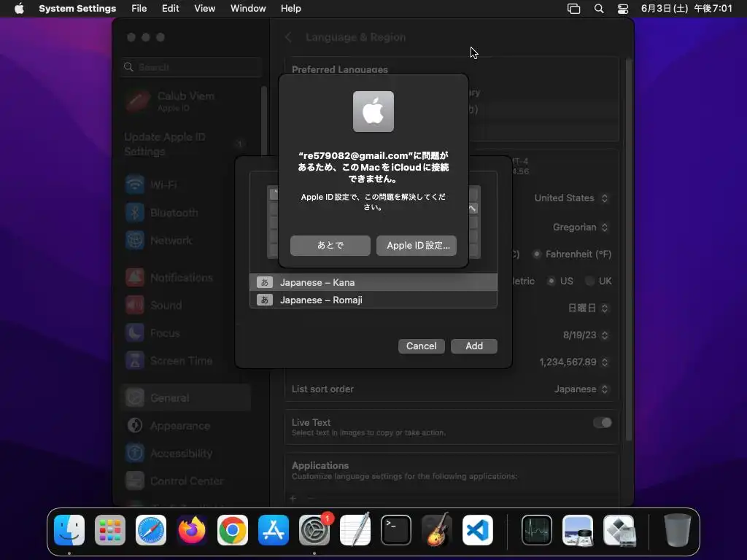The image size is (747, 560).
Task: Open Boot Camp Assistant from Dock
Action: 619,530
